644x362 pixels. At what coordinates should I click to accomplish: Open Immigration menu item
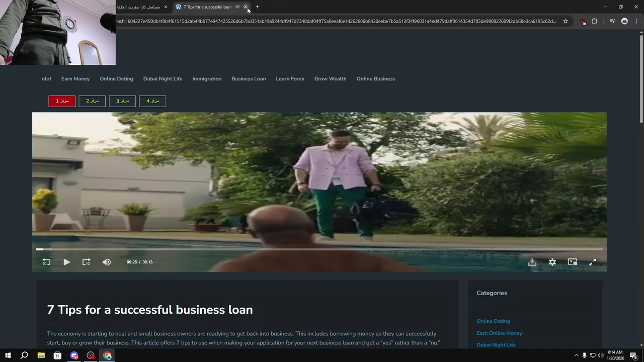pos(207,79)
